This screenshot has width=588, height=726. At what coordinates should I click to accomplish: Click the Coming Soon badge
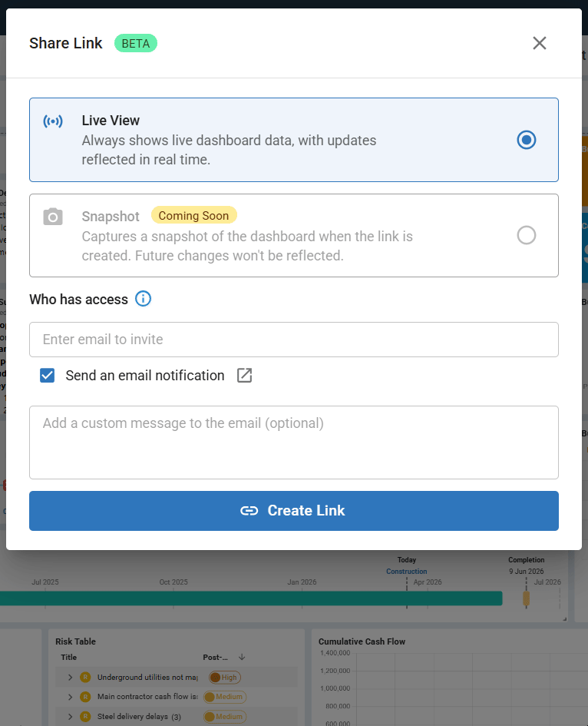click(x=193, y=216)
